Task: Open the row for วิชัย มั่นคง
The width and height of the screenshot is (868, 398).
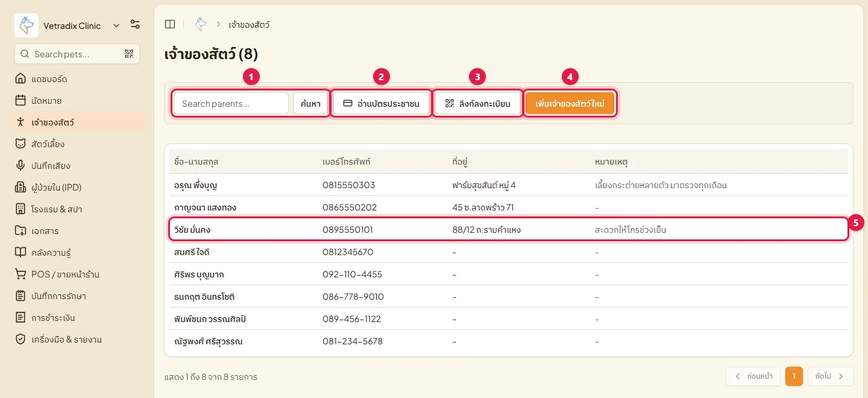Action: click(509, 230)
